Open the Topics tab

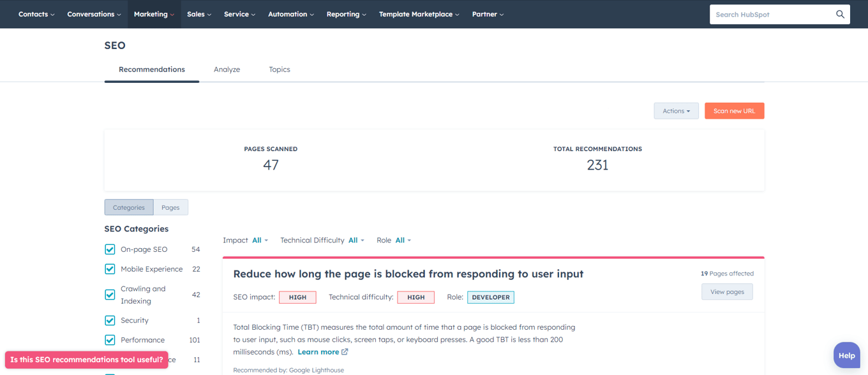click(279, 69)
